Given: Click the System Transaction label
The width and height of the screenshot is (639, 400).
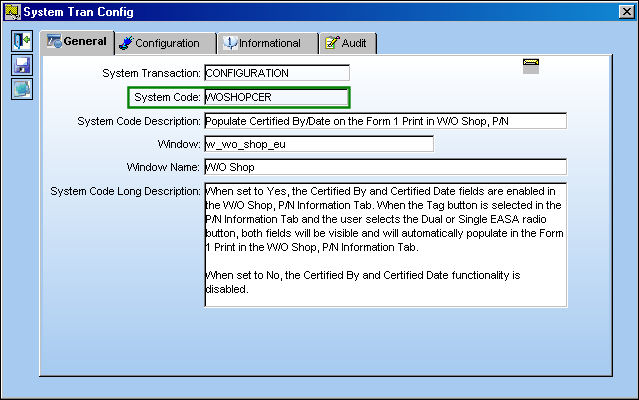Looking at the screenshot, I should (x=151, y=73).
